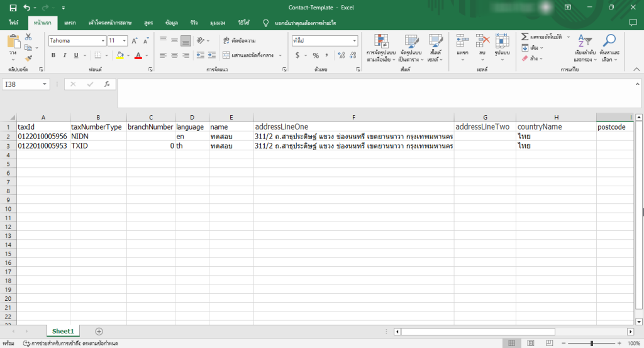Viewport: 644px width, 348px height.
Task: Adjust the zoom slider handle
Action: 592,343
